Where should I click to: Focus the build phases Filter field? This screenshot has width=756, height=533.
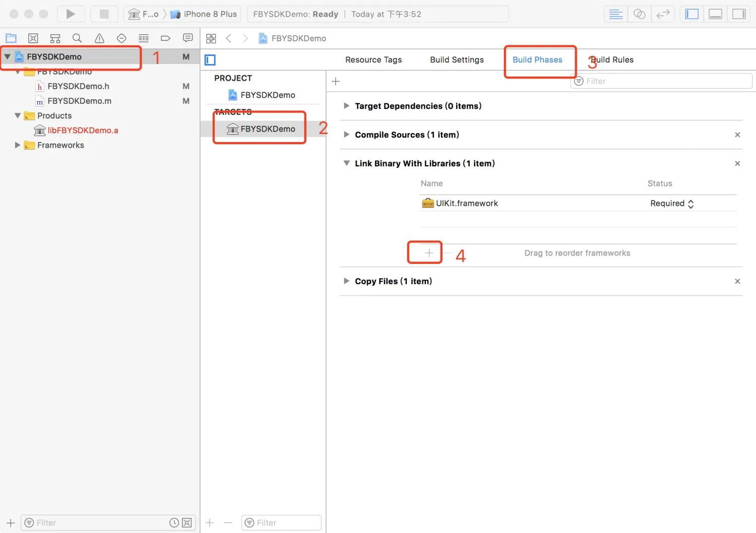(662, 81)
